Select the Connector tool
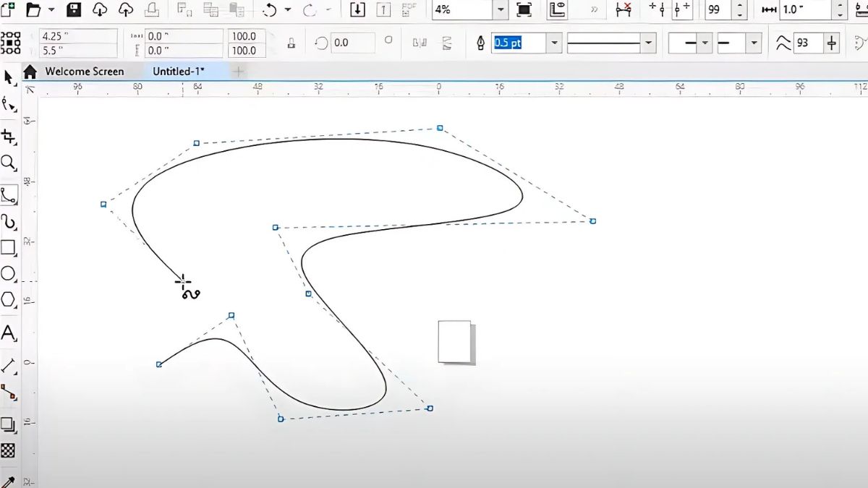Image resolution: width=868 pixels, height=488 pixels. (9, 393)
